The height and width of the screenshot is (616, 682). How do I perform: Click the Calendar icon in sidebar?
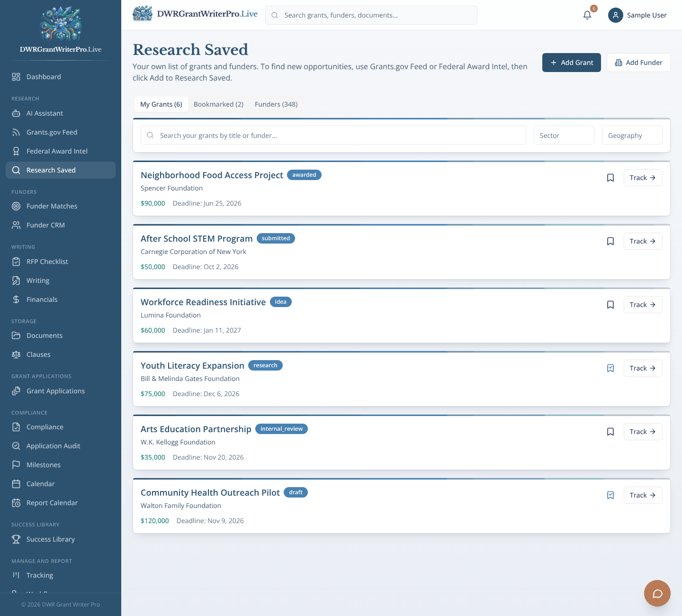(16, 484)
